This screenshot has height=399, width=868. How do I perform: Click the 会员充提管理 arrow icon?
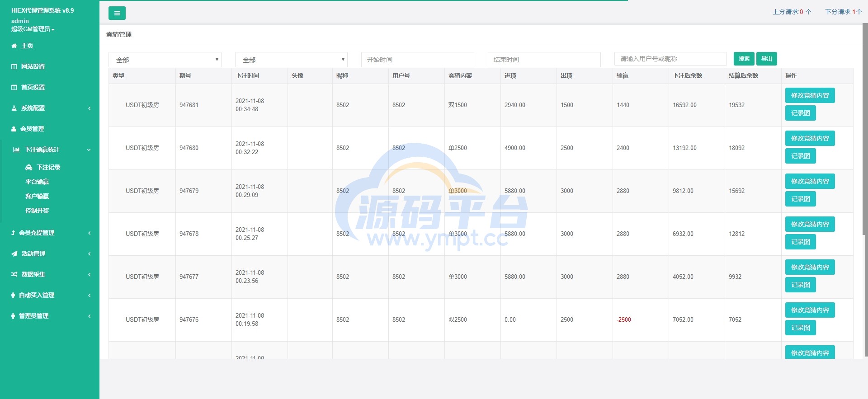pos(13,233)
